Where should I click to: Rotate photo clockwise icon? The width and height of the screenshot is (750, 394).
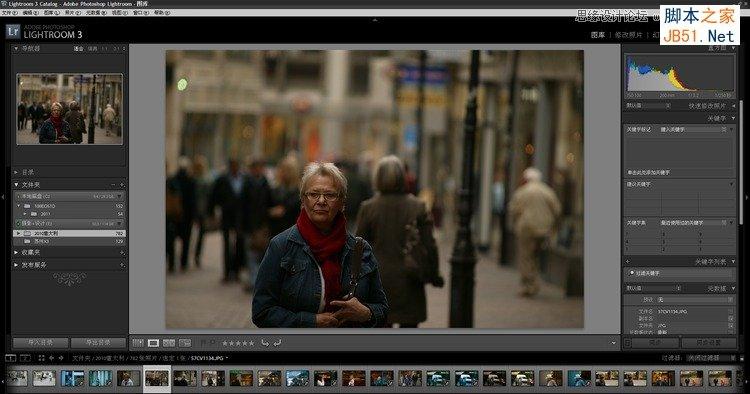click(277, 343)
